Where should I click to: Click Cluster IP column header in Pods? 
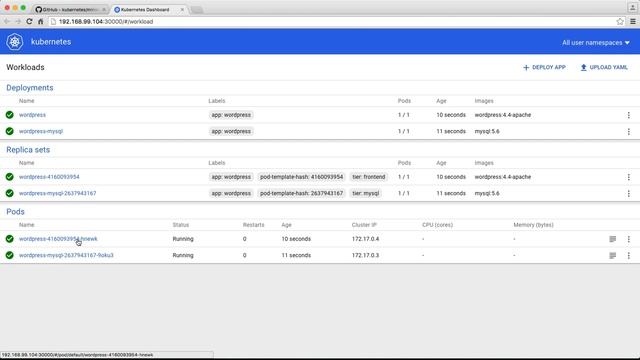(x=364, y=225)
